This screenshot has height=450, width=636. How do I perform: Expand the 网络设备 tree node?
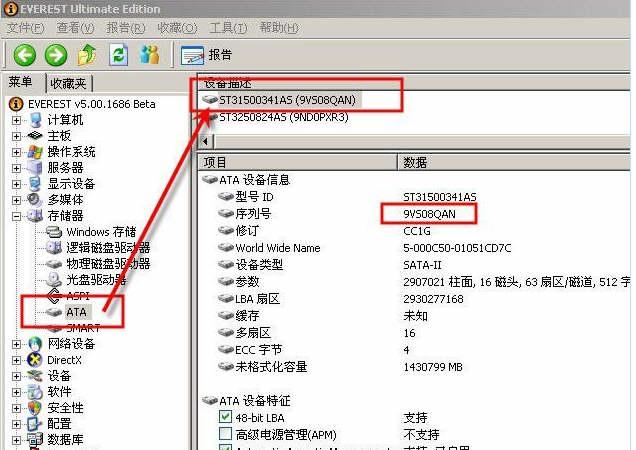point(16,344)
